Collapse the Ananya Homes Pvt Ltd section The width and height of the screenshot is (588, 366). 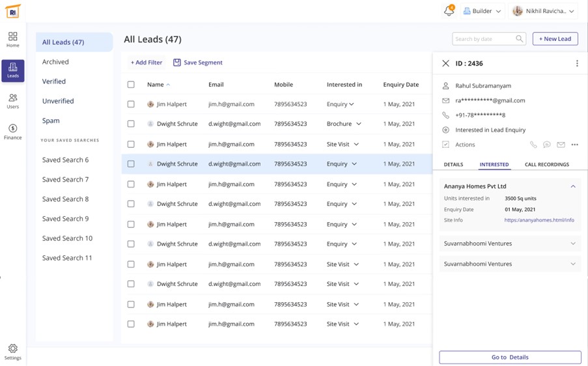[x=573, y=186]
